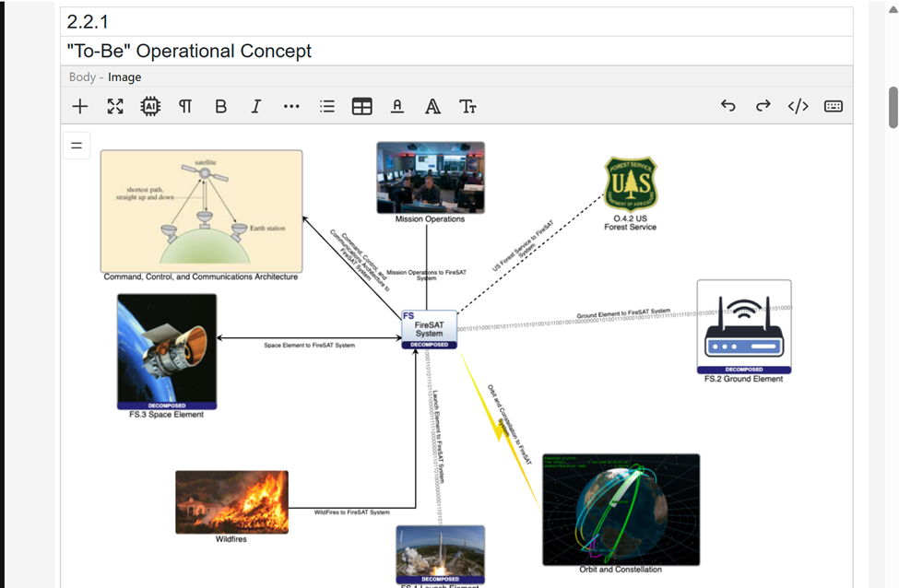
Task: Toggle italic formatting
Action: 255,106
